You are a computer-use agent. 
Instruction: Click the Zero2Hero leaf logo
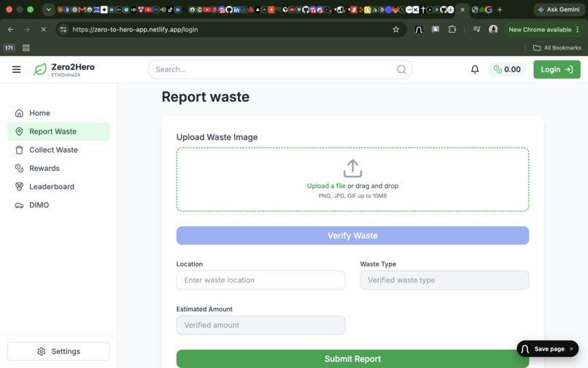pyautogui.click(x=40, y=69)
